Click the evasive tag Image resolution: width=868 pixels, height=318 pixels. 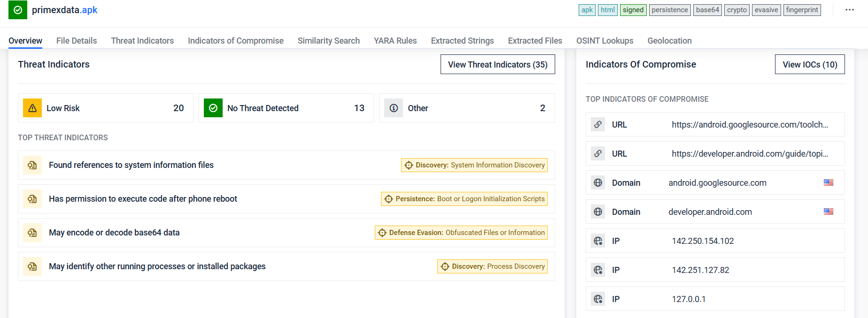point(767,10)
